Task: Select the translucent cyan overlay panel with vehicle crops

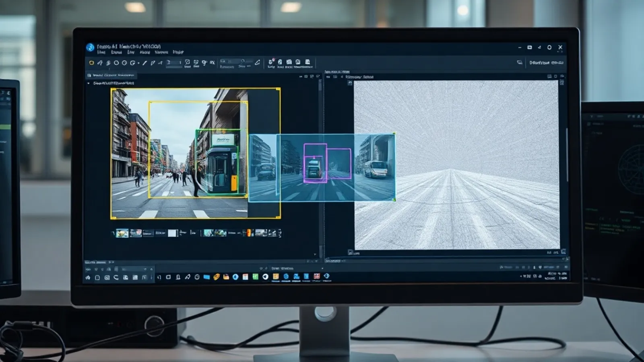Action: click(322, 168)
